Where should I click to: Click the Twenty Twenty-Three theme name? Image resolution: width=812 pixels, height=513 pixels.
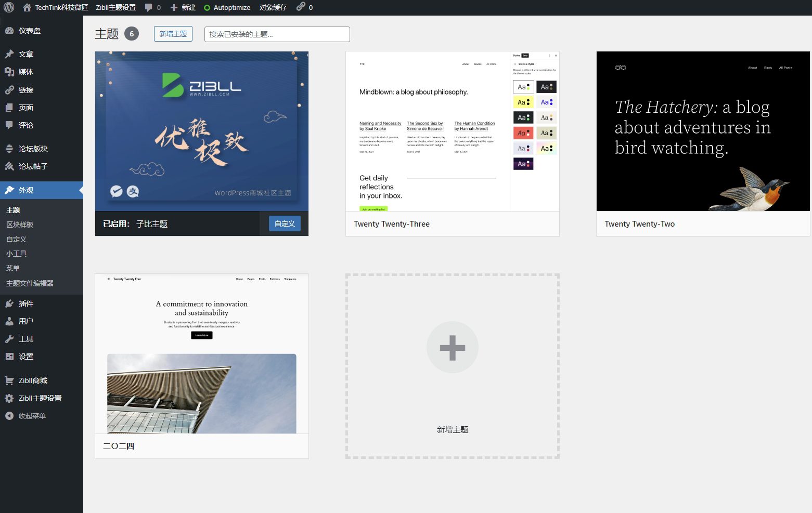[x=392, y=224]
